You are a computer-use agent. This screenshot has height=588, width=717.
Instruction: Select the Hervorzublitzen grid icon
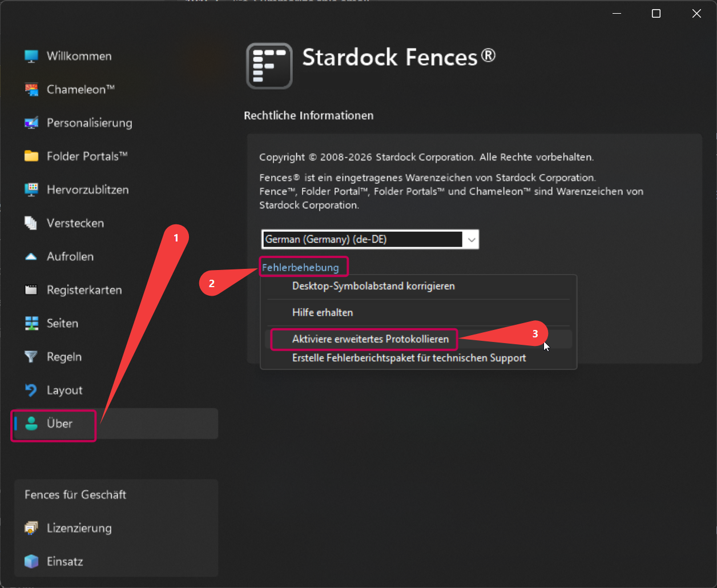[31, 190]
